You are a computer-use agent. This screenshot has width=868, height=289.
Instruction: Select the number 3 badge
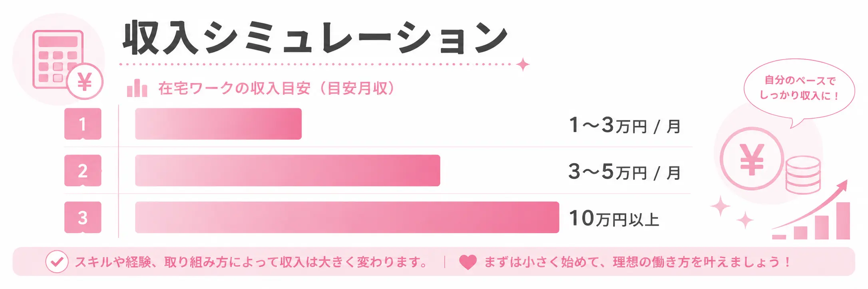tap(83, 217)
